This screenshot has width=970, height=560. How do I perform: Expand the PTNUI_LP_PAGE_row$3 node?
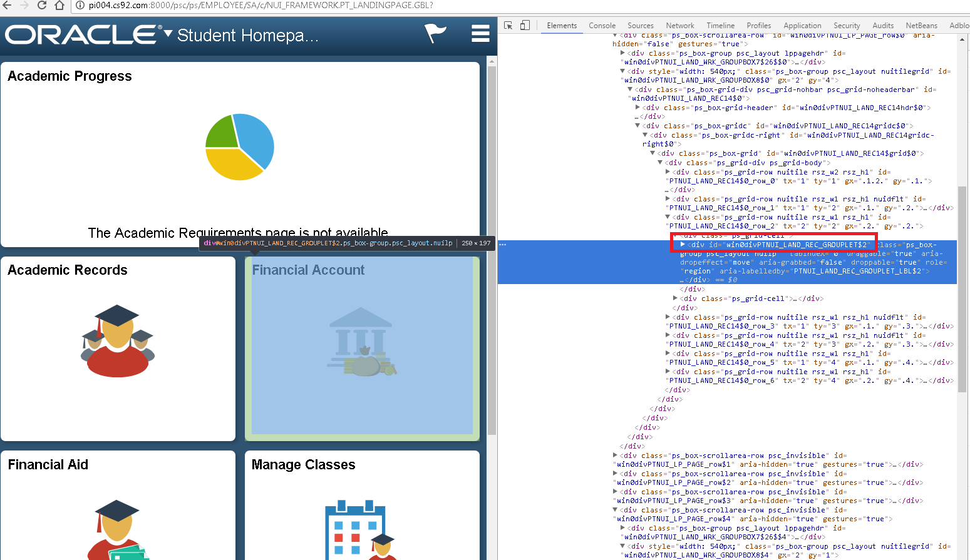pos(615,492)
